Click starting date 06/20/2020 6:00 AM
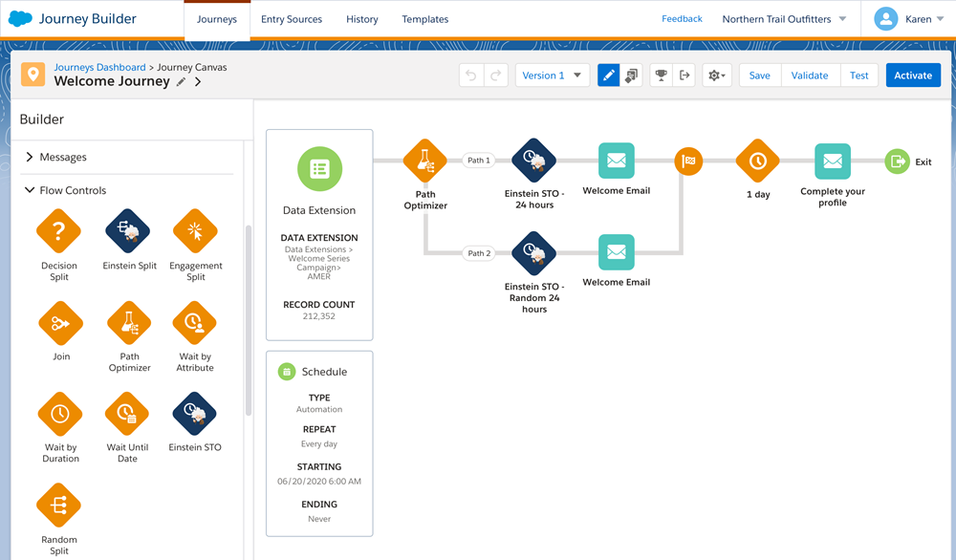This screenshot has width=956, height=560. point(319,482)
